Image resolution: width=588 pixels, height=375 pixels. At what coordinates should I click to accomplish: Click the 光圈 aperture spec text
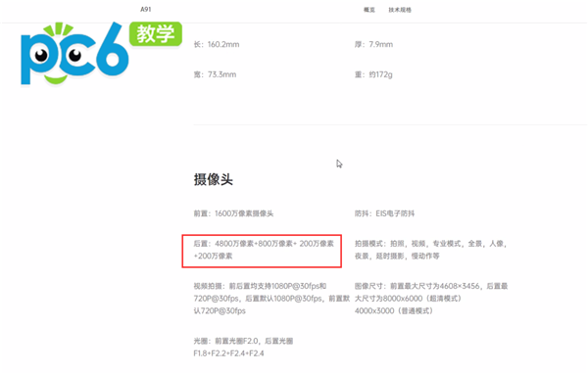(x=243, y=347)
